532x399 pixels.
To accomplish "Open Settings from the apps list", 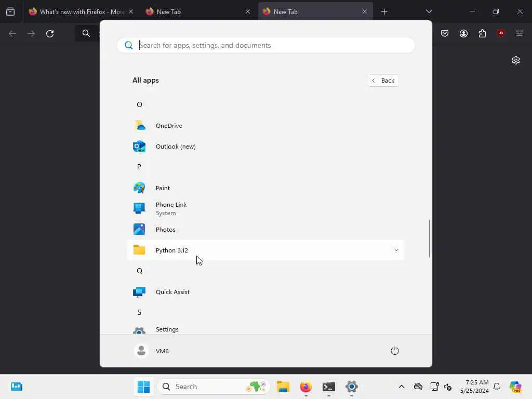I will click(265, 328).
